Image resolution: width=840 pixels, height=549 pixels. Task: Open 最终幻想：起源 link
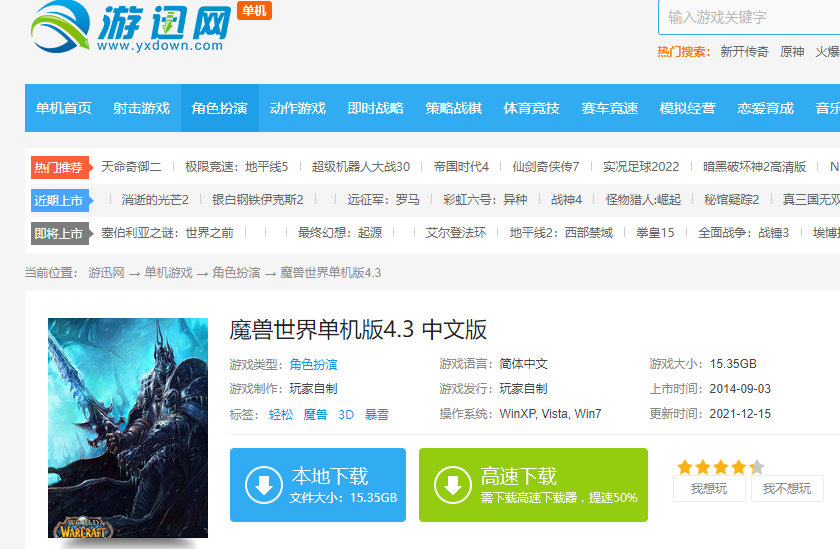pos(340,233)
